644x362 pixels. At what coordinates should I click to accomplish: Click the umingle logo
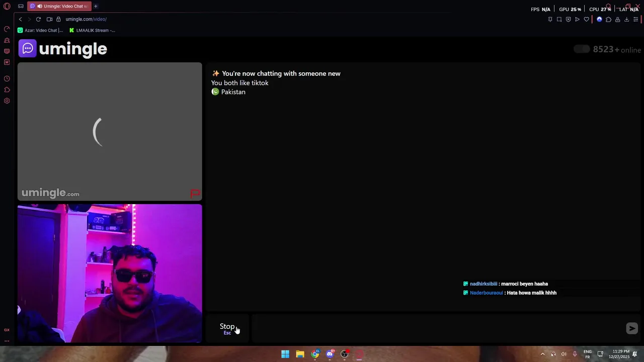tap(63, 49)
